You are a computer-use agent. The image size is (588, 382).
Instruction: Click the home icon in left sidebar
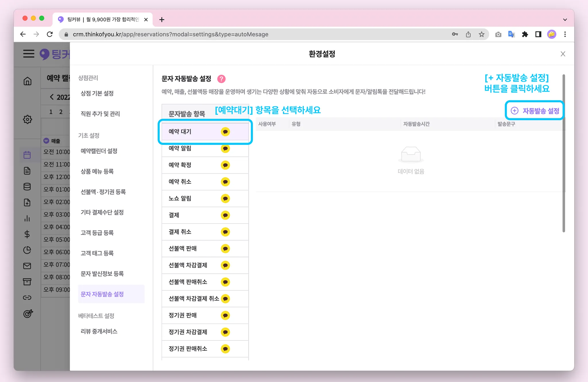[28, 81]
